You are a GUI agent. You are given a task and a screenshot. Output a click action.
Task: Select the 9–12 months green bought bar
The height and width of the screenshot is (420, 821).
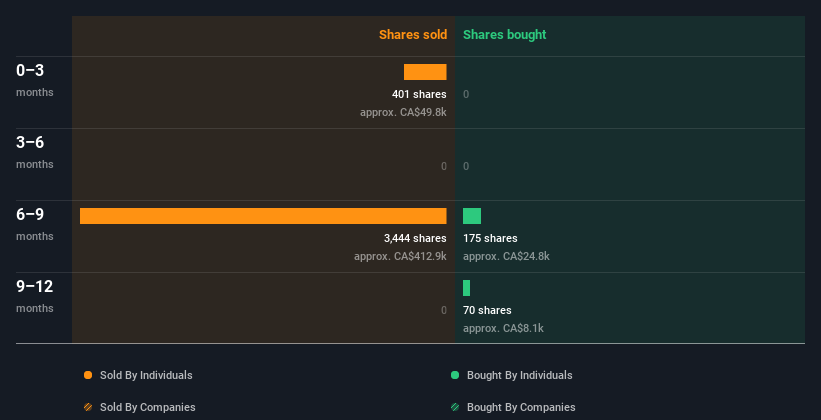[x=467, y=288]
